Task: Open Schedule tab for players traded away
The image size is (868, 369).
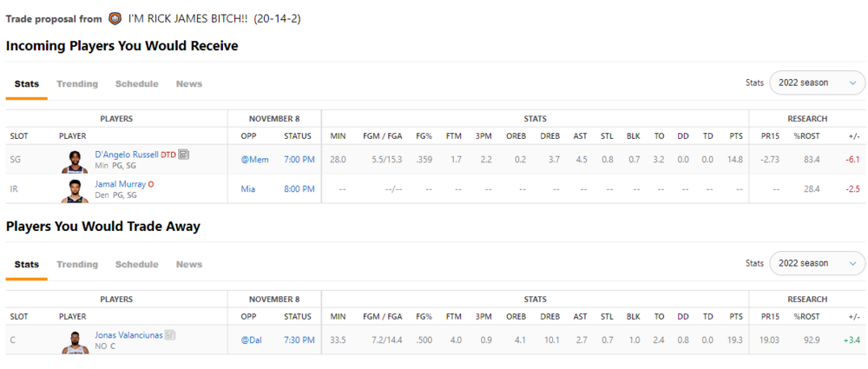Action: (x=136, y=265)
